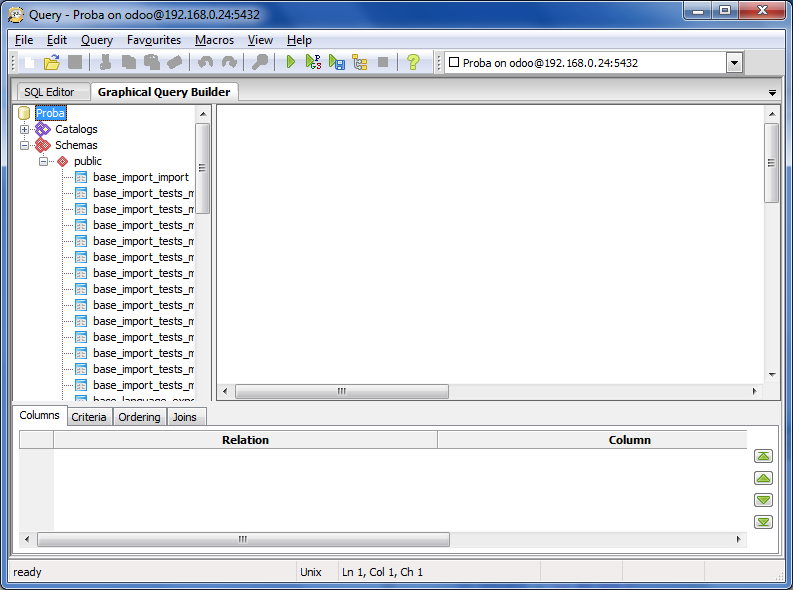Click the Relation column header
The height and width of the screenshot is (590, 793).
coord(245,440)
